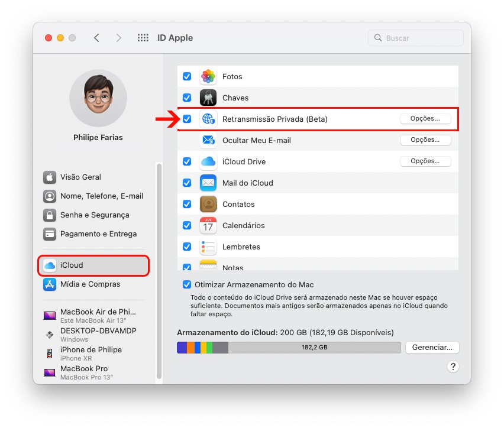Viewport: 504px width, 428px height.
Task: Click the Calendários app icon
Action: click(208, 225)
